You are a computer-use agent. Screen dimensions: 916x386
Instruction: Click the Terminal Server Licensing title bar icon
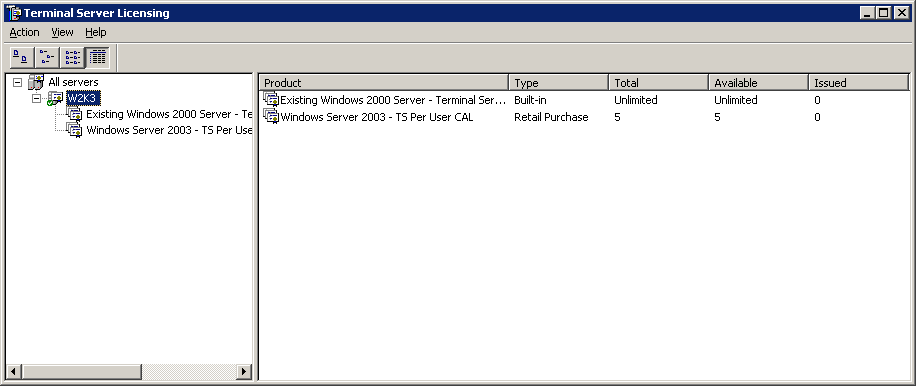tap(13, 13)
